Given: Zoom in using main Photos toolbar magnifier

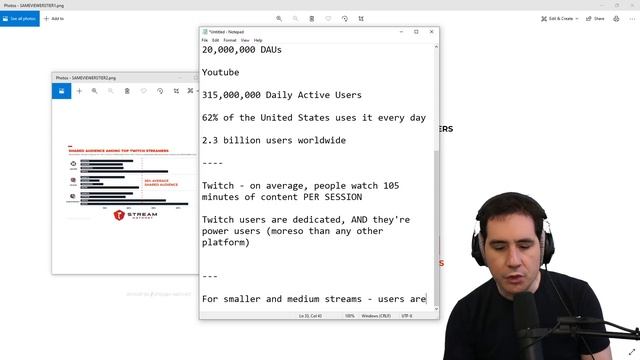Looking at the screenshot, I should click(x=279, y=19).
